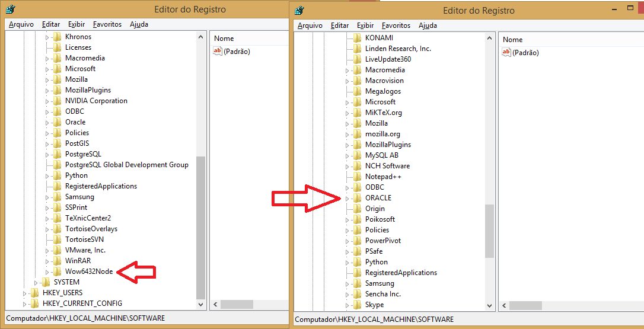Image resolution: width=644 pixels, height=329 pixels.
Task: Expand the Wow6432Node key
Action: 47,272
